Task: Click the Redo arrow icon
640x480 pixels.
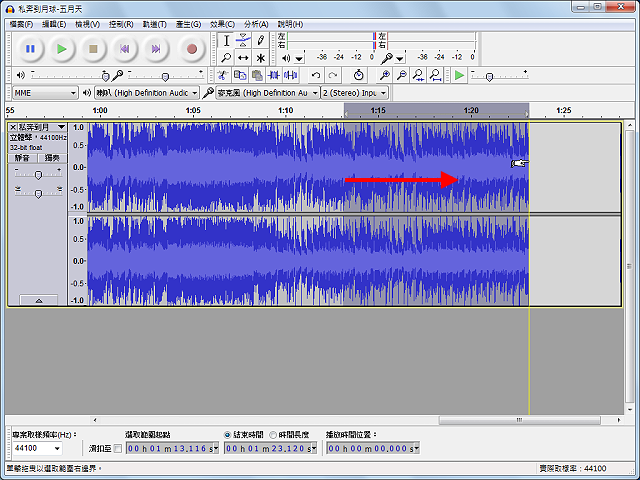Action: click(333, 75)
